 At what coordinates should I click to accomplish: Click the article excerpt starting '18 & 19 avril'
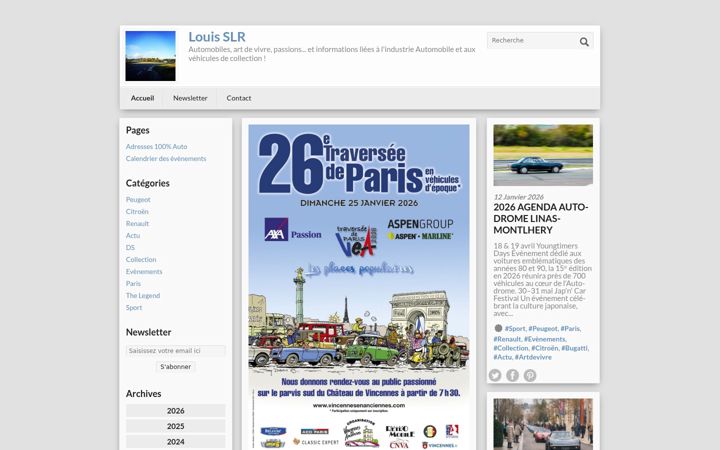(x=542, y=280)
